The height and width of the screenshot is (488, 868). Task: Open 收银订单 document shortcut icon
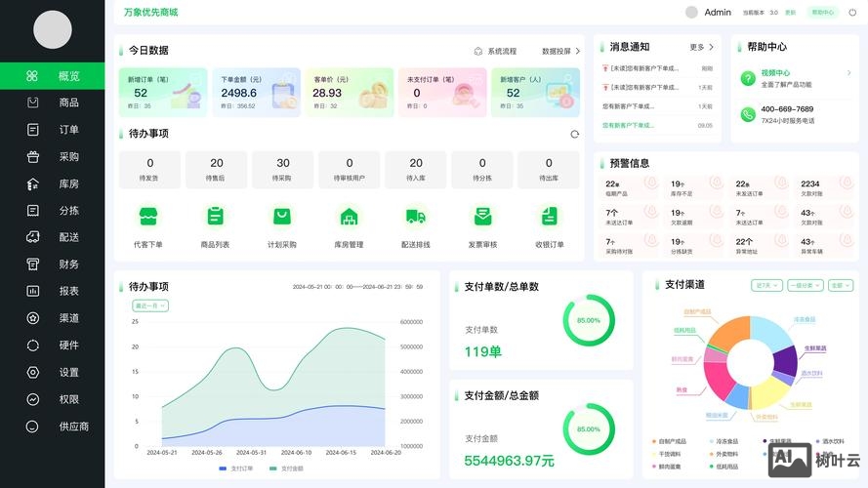549,217
